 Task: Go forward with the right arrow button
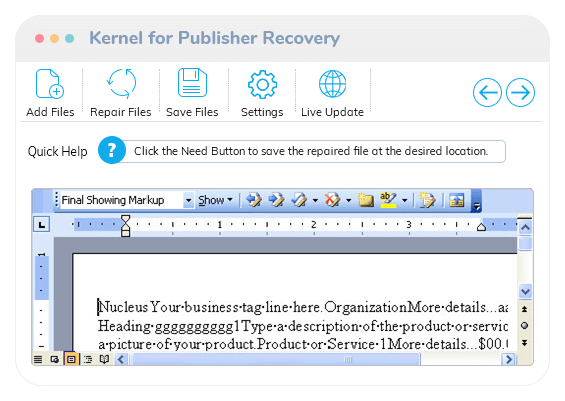coord(520,93)
